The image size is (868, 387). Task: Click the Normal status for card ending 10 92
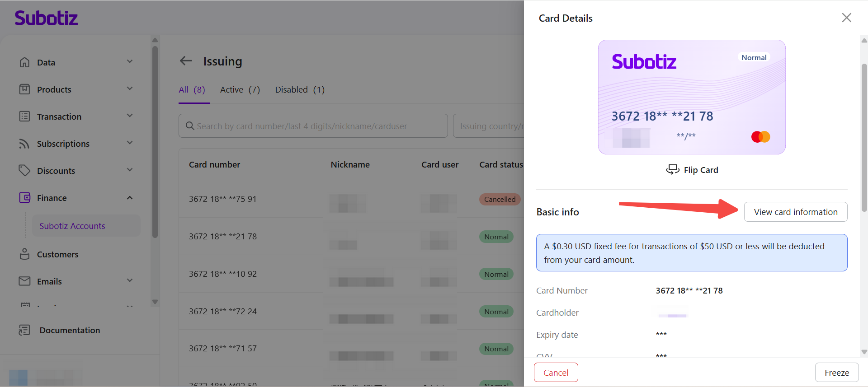coord(496,274)
